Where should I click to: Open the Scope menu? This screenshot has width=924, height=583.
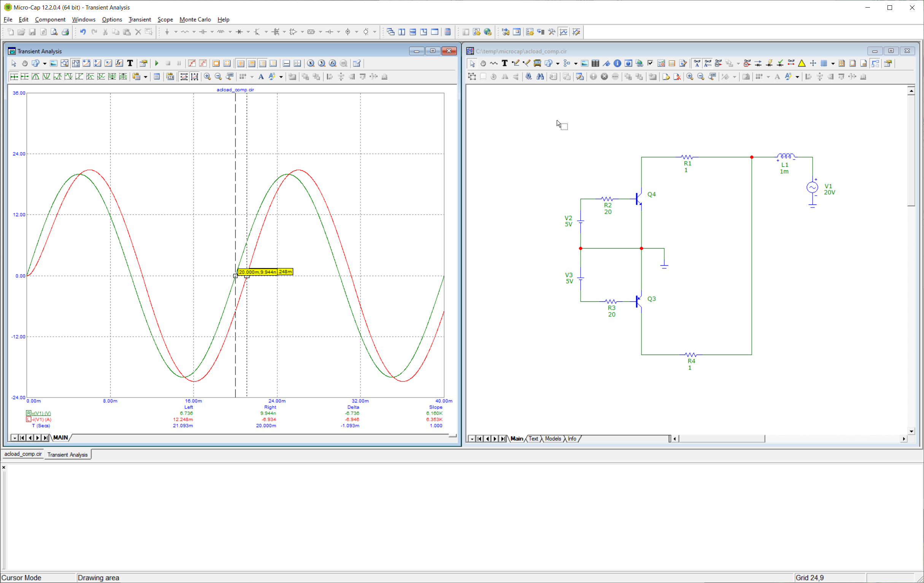165,19
